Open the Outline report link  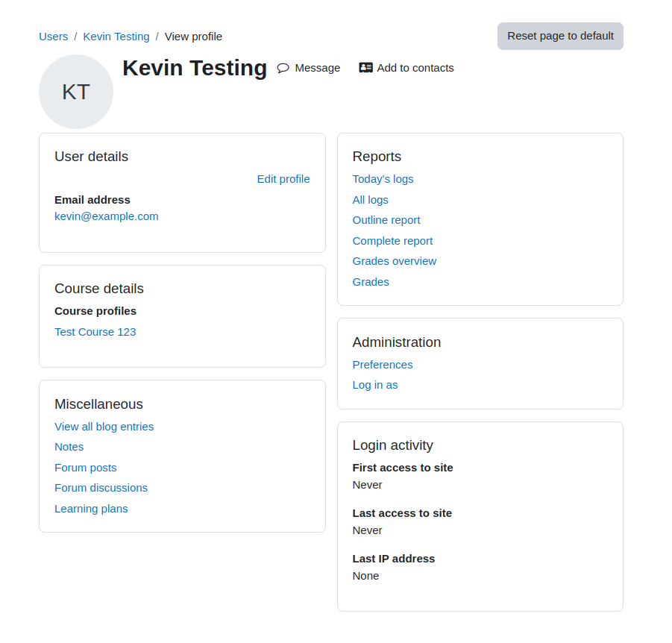(386, 220)
